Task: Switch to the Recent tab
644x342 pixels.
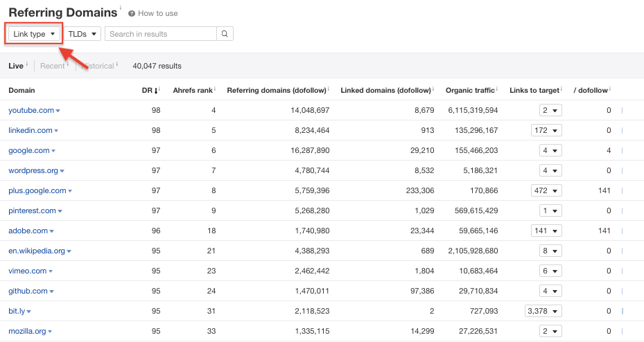Action: [52, 66]
